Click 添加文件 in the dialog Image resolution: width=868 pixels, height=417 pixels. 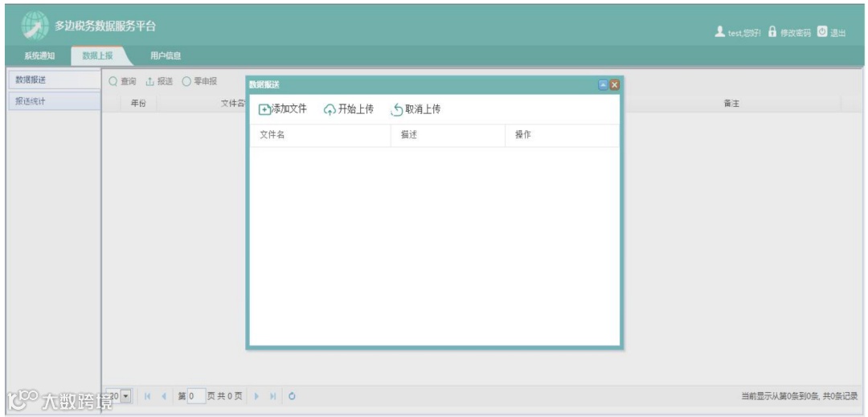click(283, 109)
